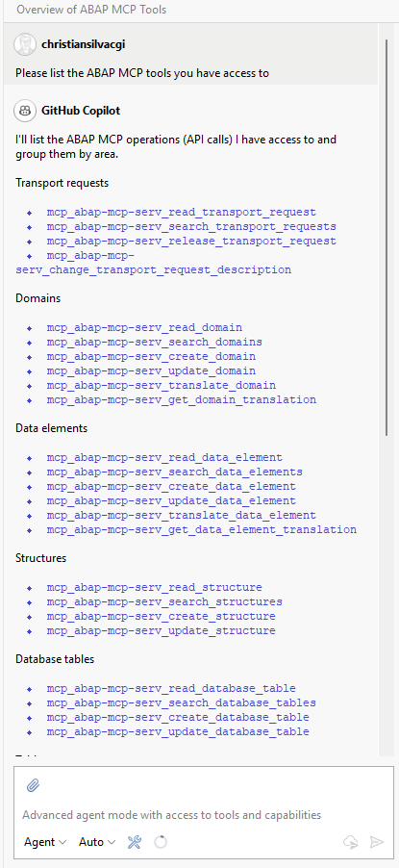This screenshot has width=399, height=868.
Task: Click the christiansilvacgi user avatar
Action: (25, 44)
